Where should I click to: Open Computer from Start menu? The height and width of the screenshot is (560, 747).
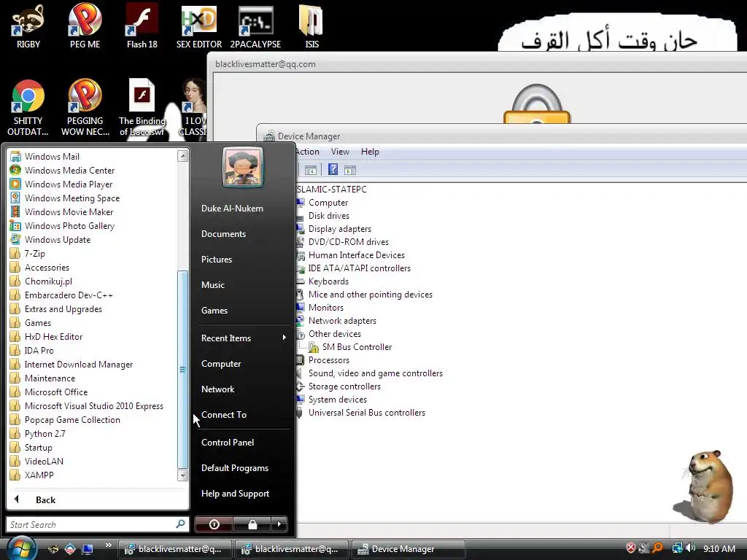220,363
